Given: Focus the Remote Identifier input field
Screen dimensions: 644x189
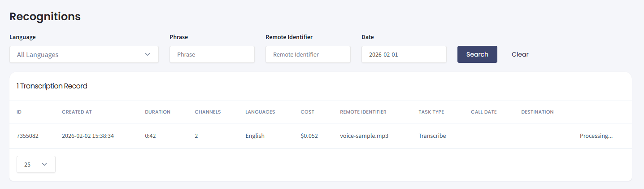Looking at the screenshot, I should pos(308,54).
